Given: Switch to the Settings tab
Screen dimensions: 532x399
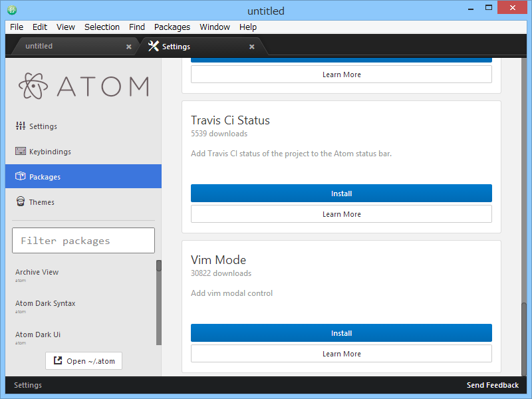Looking at the screenshot, I should [202, 46].
